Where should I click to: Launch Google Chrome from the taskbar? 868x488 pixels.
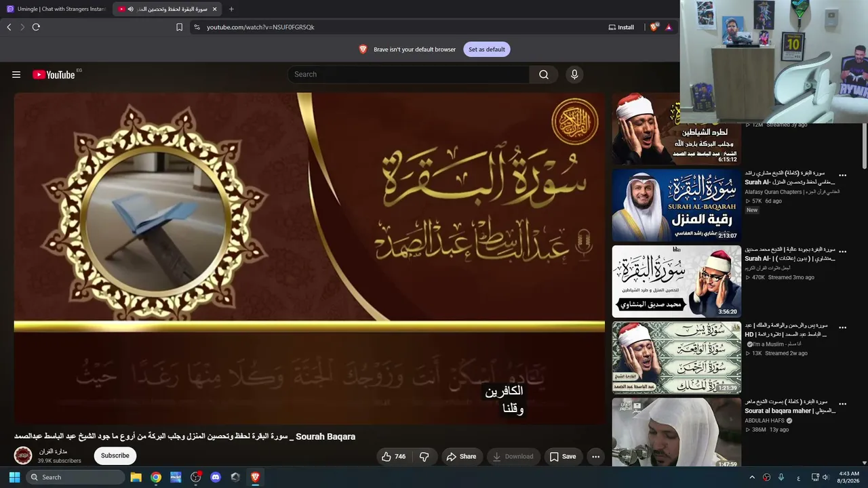[x=156, y=477]
